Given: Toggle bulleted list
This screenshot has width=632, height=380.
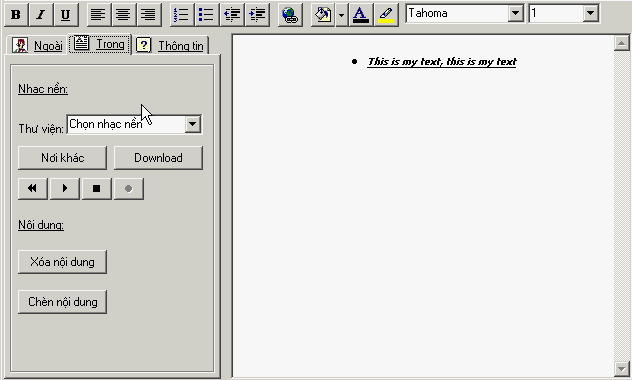Looking at the screenshot, I should point(207,15).
